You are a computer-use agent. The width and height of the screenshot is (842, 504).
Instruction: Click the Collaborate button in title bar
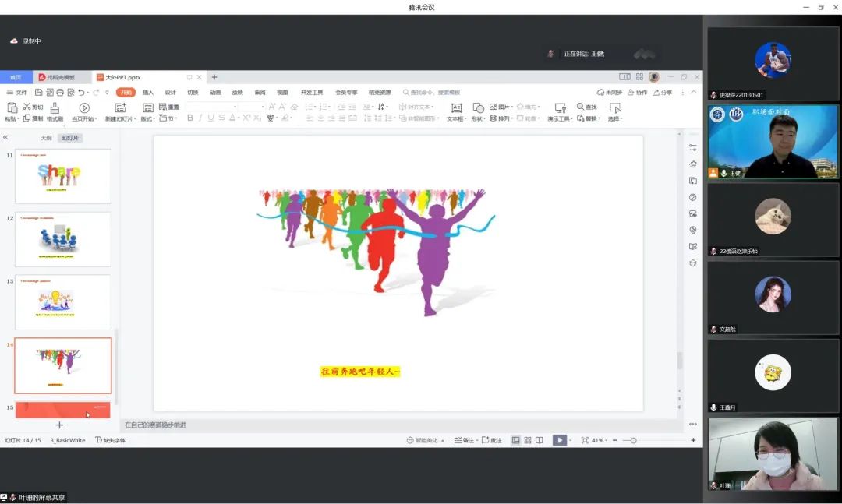(x=638, y=92)
